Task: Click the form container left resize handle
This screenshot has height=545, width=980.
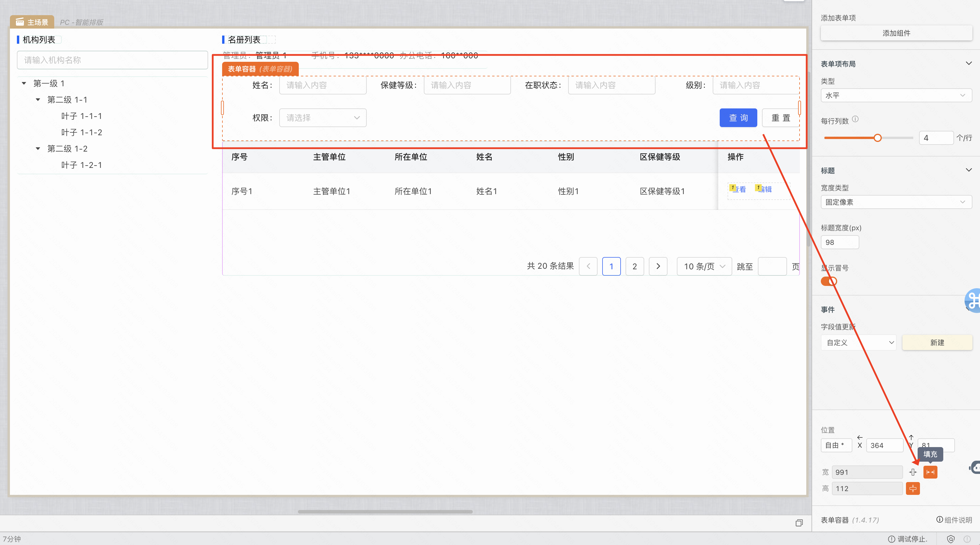Action: click(222, 108)
